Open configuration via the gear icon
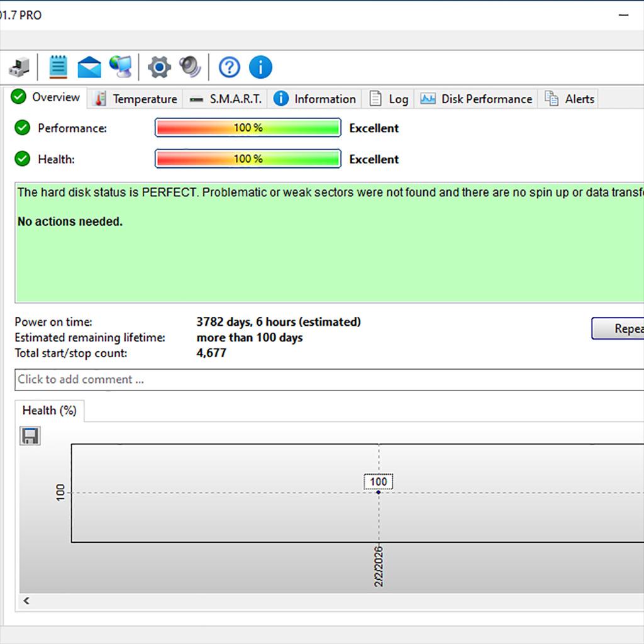The image size is (644, 644). tap(159, 67)
